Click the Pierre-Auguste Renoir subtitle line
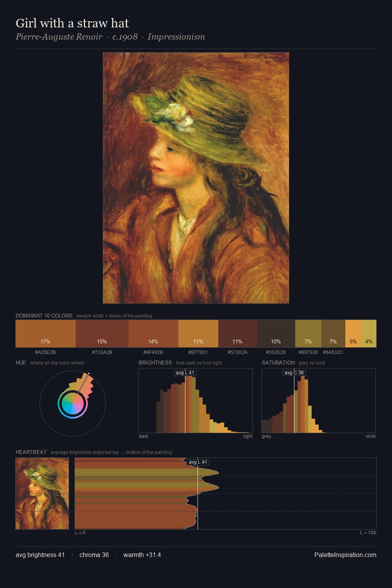 pos(110,37)
